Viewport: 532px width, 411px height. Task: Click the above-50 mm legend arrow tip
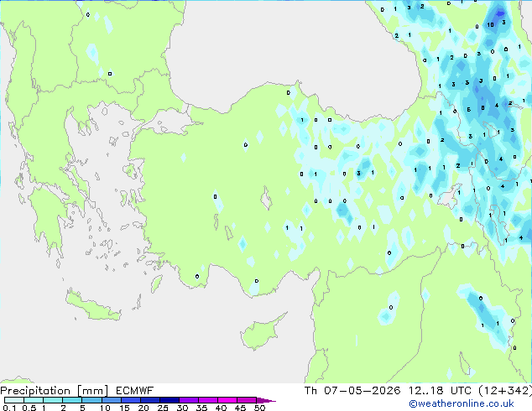266,400
